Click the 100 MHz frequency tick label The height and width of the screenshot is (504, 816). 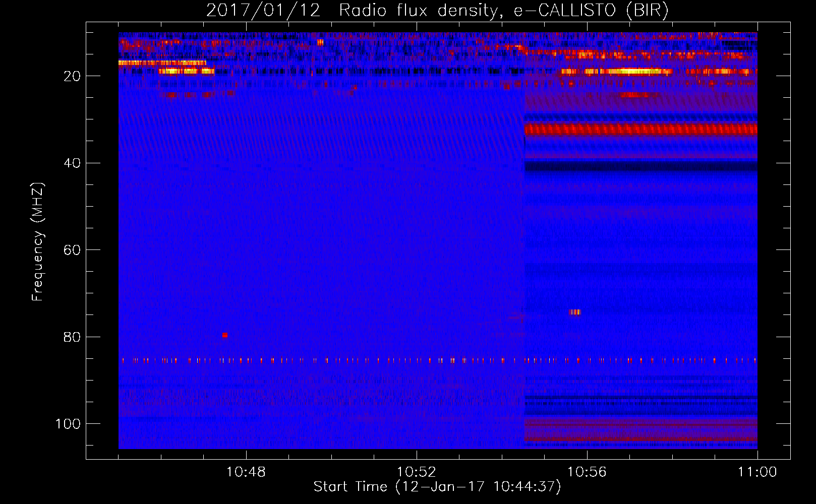[68, 424]
